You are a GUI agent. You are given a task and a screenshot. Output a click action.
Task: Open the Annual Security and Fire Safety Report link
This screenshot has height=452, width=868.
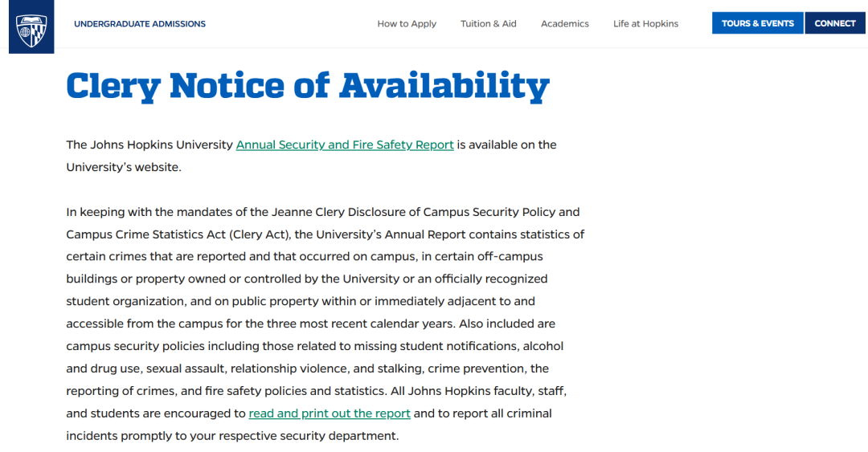pos(345,145)
